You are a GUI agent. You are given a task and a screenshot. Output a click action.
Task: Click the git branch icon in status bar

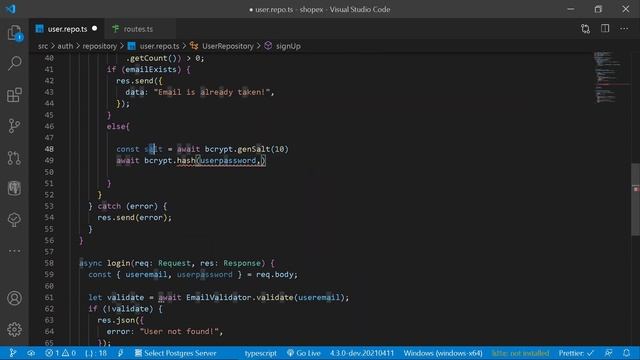click(x=13, y=353)
